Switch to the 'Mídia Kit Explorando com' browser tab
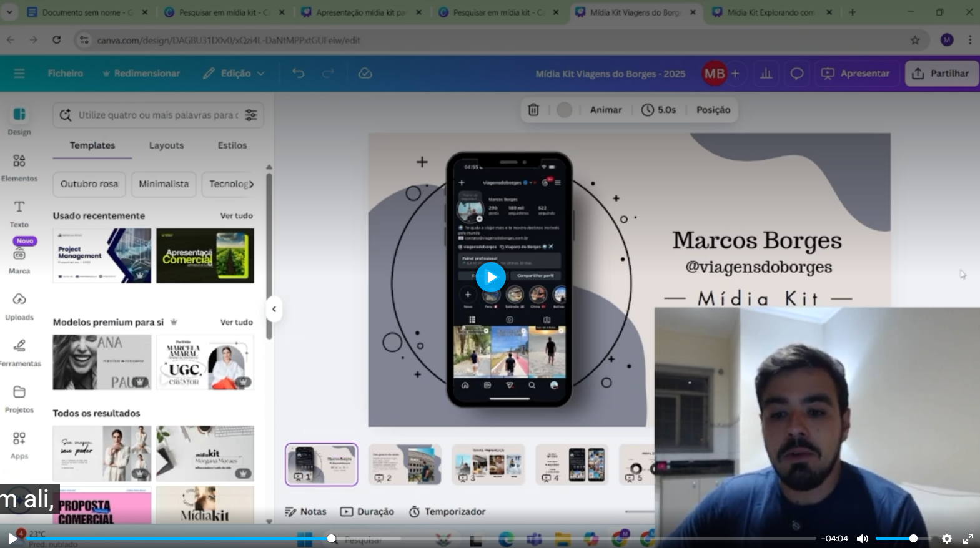The image size is (980, 548). point(771,12)
